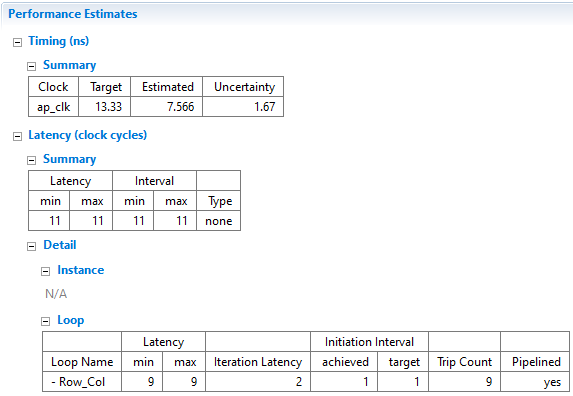Select the Target value 13.33

click(x=105, y=107)
